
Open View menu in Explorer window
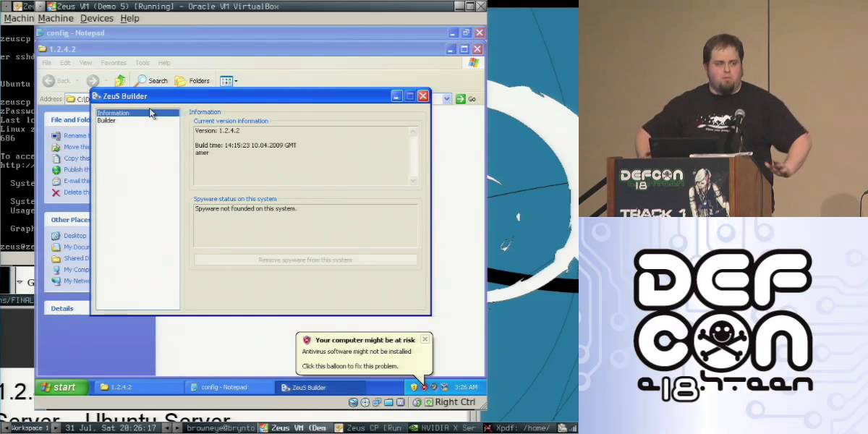tap(85, 63)
